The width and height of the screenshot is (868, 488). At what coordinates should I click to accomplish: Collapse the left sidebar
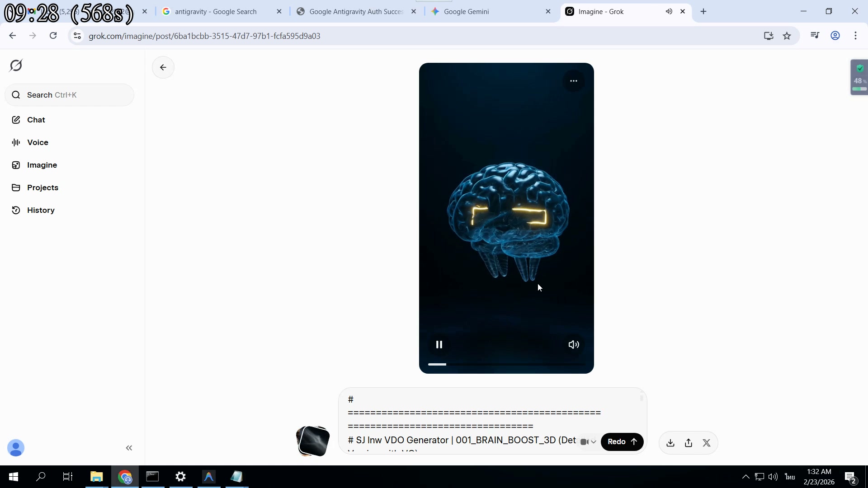129,448
